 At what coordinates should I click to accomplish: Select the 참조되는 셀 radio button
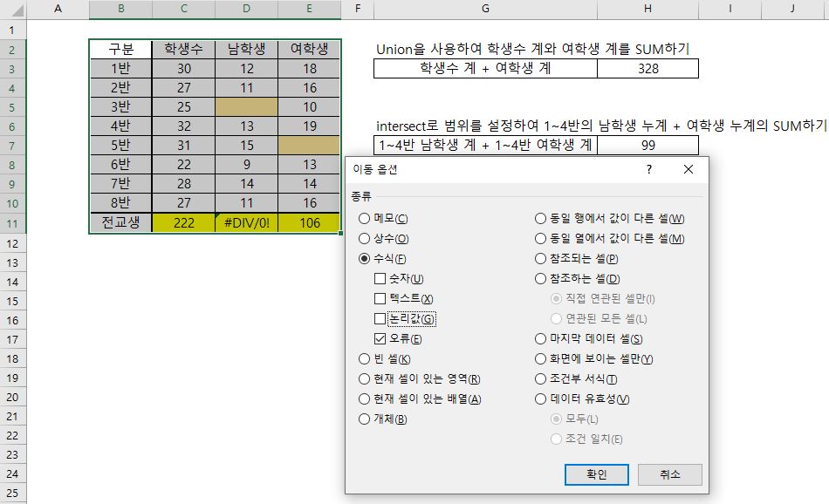pos(540,257)
